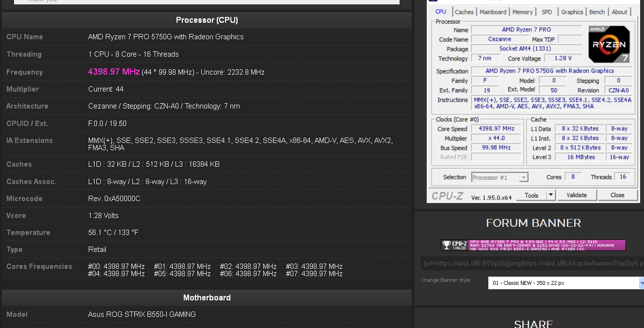
Task: Click the Close button in CPU-Z
Action: coord(617,195)
